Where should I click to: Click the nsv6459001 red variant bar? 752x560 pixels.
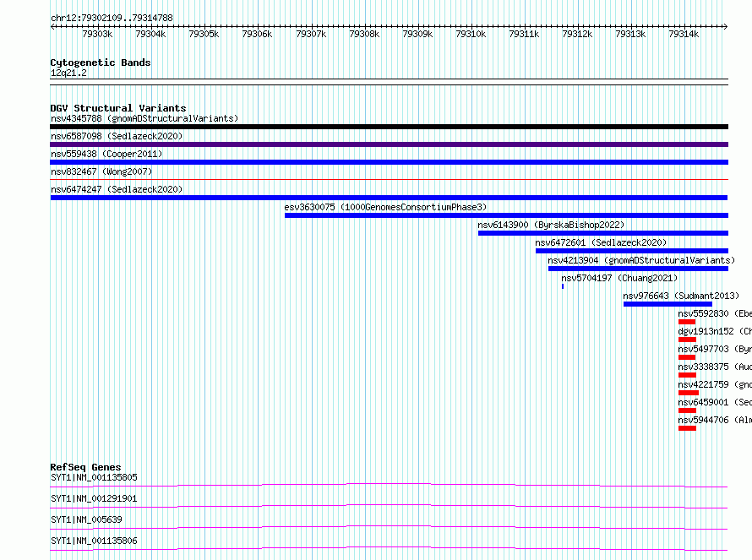[687, 410]
